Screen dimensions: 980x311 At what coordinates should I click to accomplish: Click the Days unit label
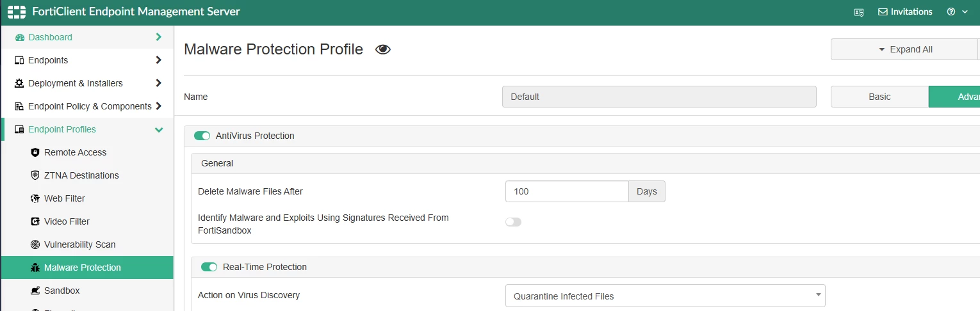click(647, 191)
